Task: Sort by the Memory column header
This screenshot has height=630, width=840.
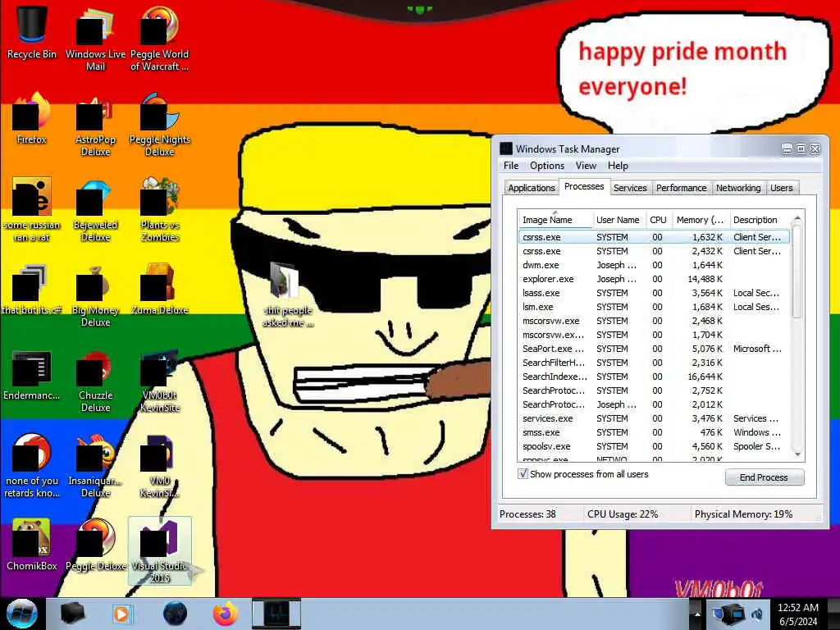Action: (701, 220)
